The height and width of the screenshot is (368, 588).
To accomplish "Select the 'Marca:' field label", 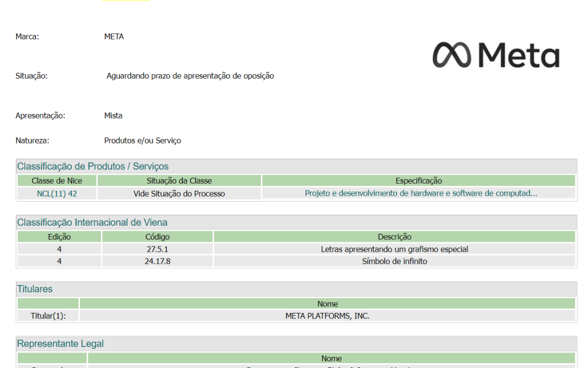I will [27, 37].
